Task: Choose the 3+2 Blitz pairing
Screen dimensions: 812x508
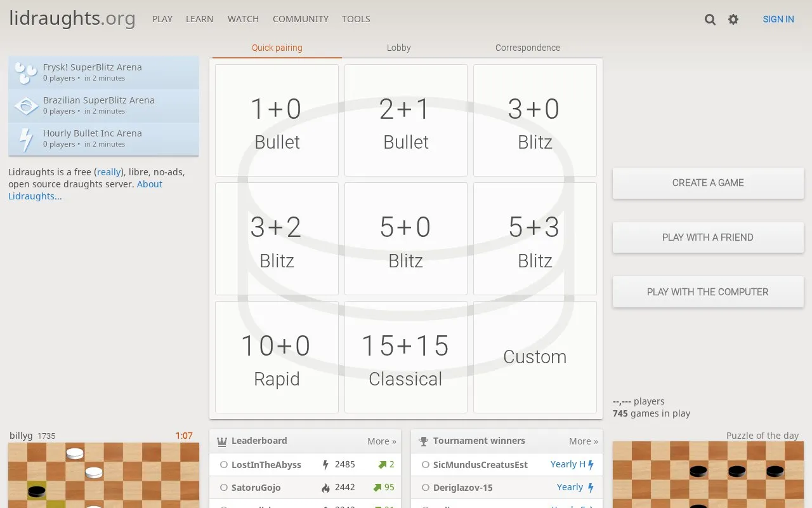Action: 277,239
